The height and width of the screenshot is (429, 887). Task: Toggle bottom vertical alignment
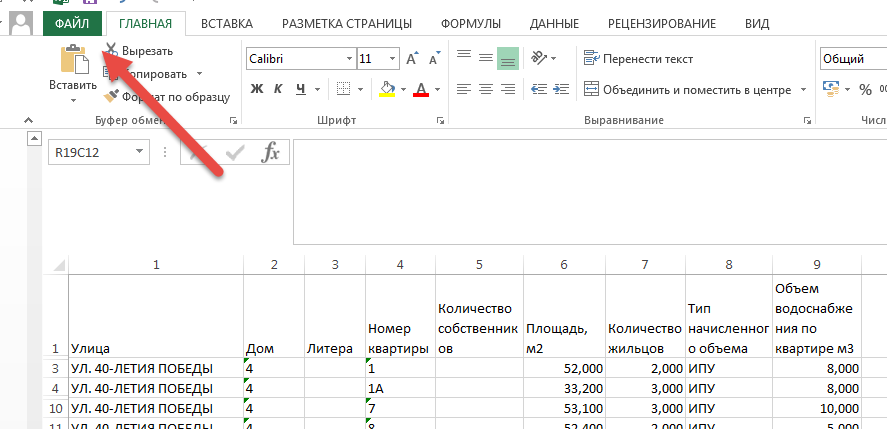pyautogui.click(x=507, y=58)
